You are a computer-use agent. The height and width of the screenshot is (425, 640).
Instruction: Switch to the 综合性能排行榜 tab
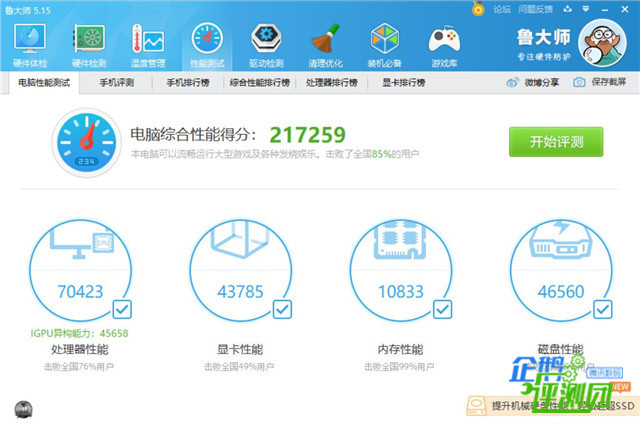[260, 83]
